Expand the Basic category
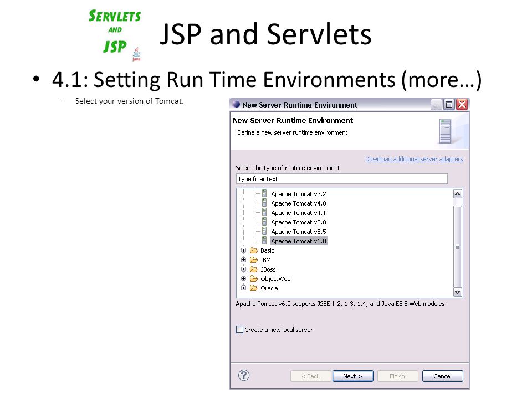 point(243,250)
